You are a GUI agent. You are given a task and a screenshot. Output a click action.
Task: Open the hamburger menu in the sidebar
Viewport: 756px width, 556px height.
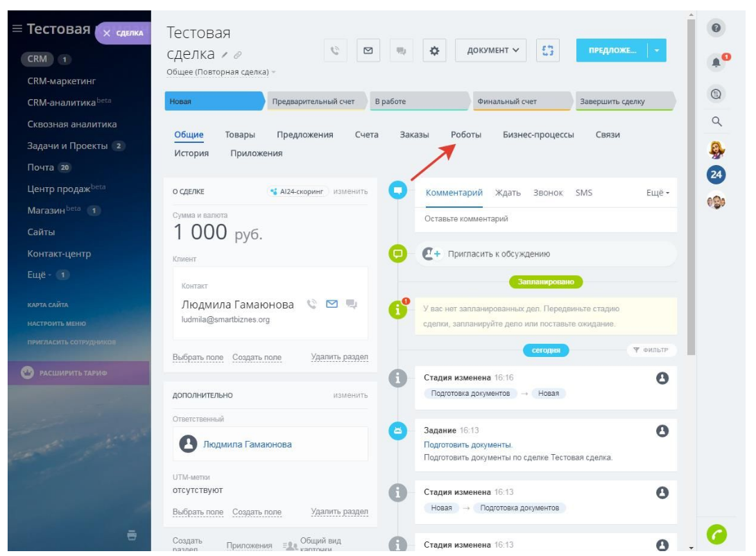[17, 28]
